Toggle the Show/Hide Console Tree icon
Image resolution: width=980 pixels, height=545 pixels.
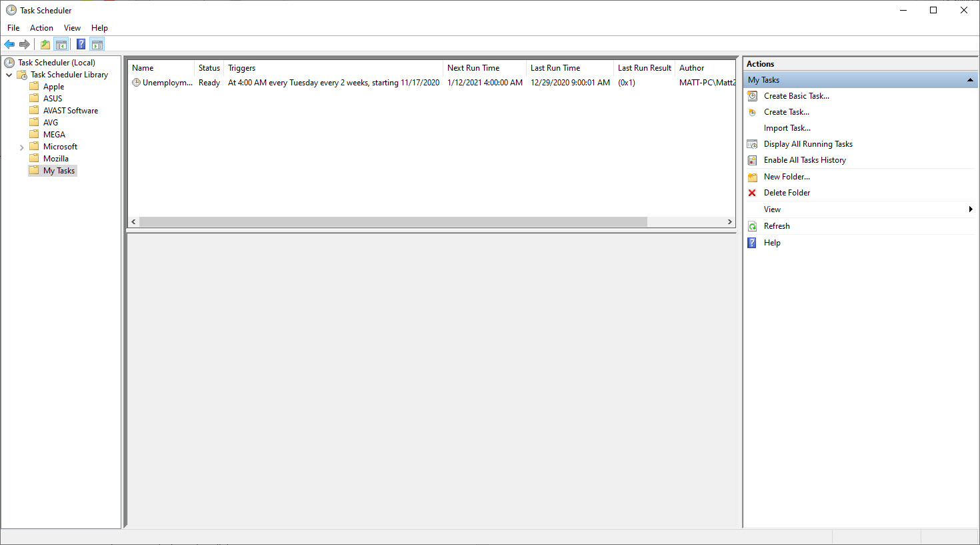pos(61,45)
